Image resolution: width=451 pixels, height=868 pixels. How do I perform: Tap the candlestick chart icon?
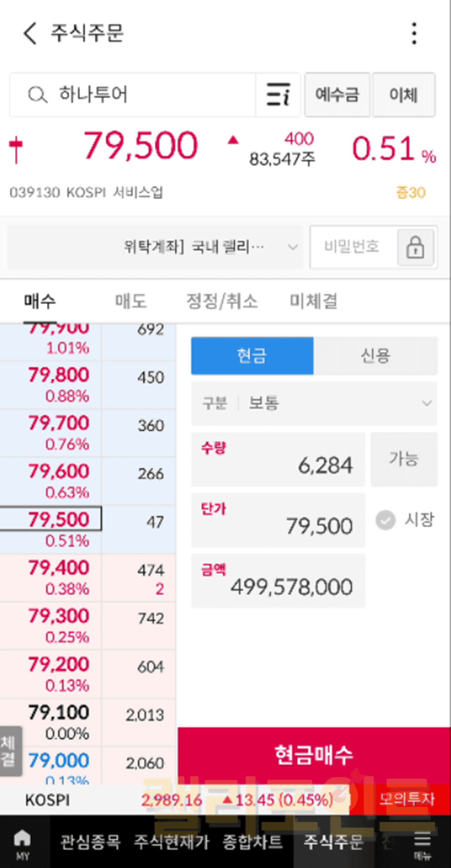16,149
